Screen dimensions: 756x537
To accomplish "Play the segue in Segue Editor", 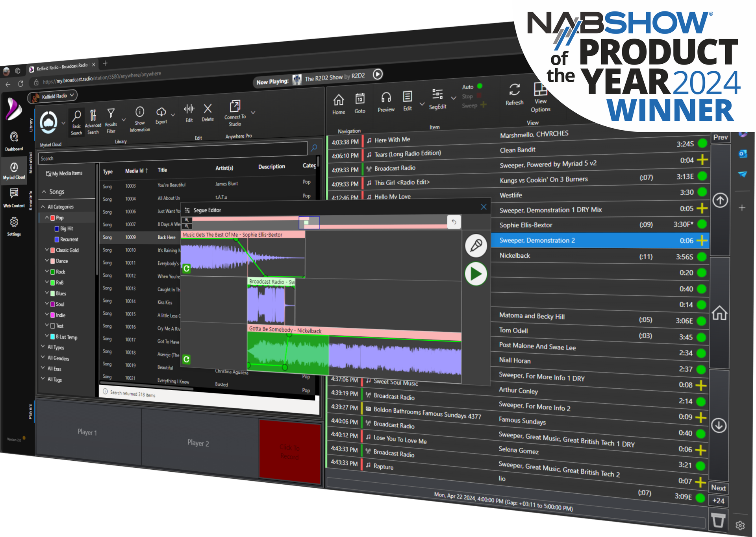I will [x=476, y=274].
